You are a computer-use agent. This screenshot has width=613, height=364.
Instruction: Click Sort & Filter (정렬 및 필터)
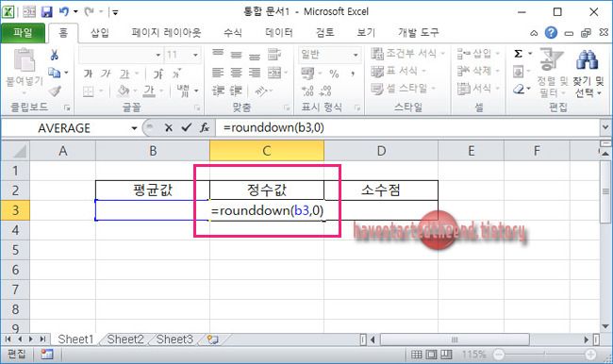coord(552,73)
